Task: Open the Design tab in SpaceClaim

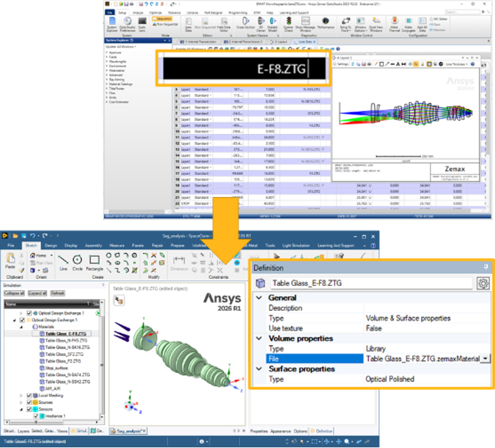Action: pyautogui.click(x=50, y=246)
